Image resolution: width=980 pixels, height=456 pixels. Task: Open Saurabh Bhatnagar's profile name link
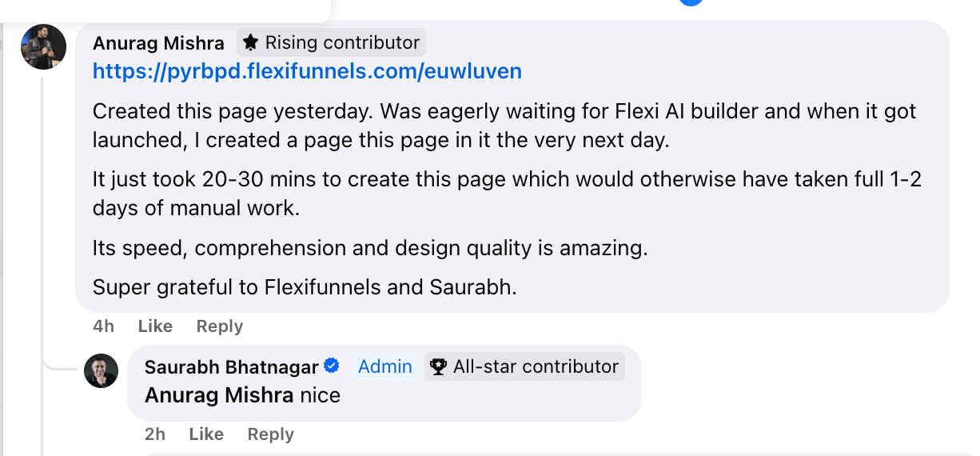(232, 367)
